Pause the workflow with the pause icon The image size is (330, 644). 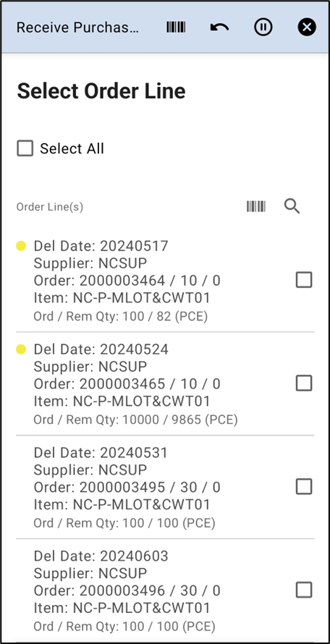pyautogui.click(x=263, y=27)
